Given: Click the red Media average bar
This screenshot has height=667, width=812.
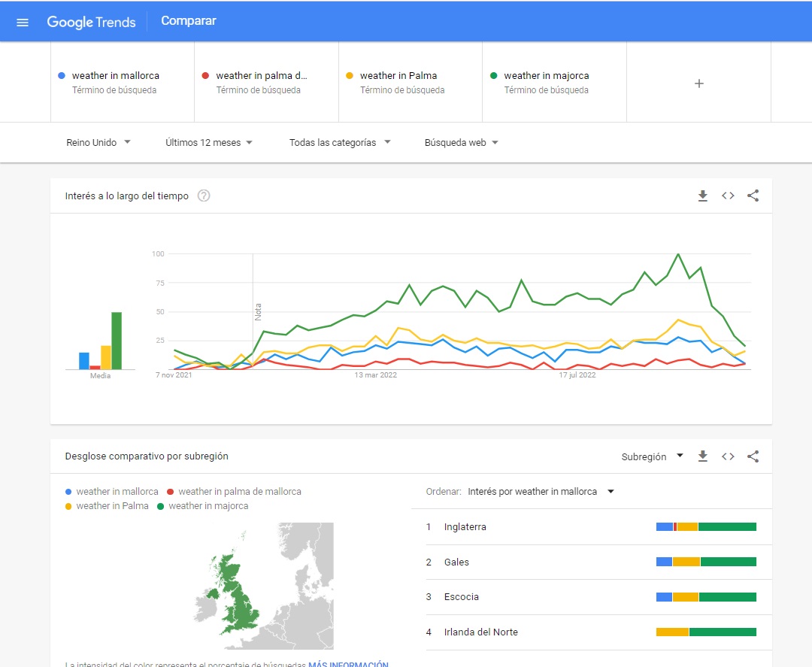Looking at the screenshot, I should pyautogui.click(x=95, y=367).
